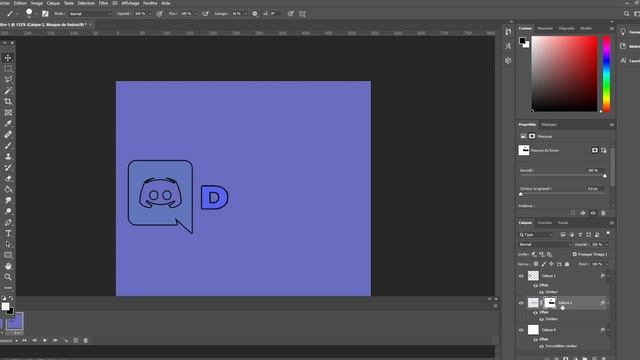Select the animation frame thumbnail in timeline

click(x=14, y=322)
